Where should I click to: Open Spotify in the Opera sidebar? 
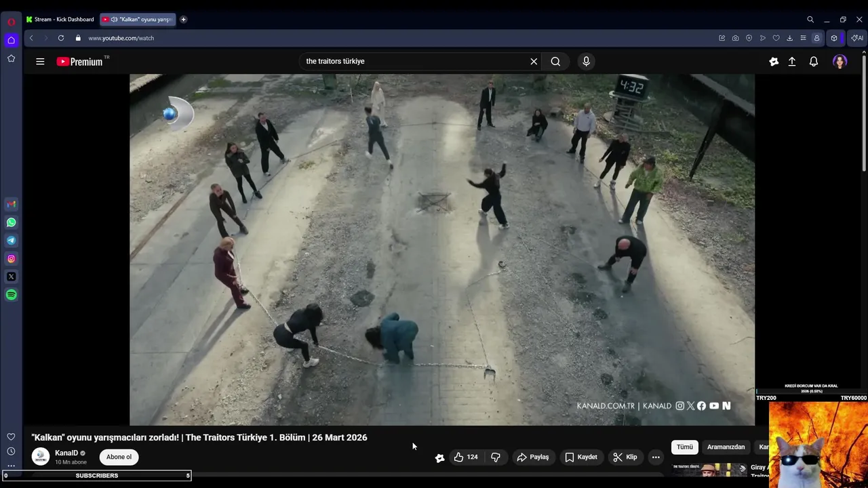tap(11, 295)
